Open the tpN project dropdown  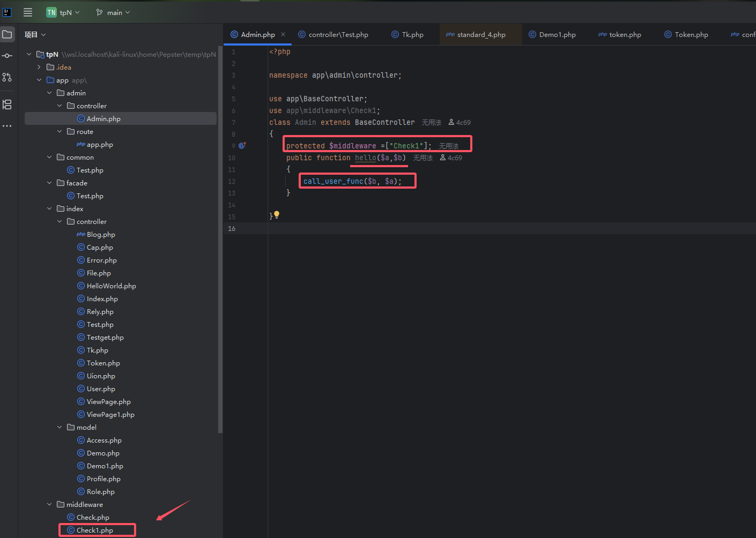pos(63,12)
